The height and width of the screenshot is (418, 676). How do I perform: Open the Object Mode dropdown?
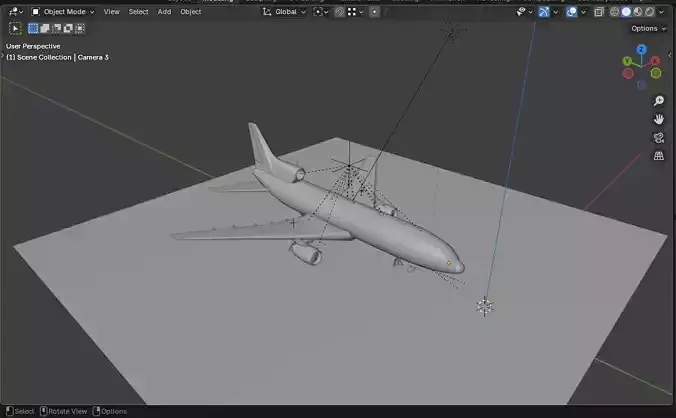pos(63,12)
